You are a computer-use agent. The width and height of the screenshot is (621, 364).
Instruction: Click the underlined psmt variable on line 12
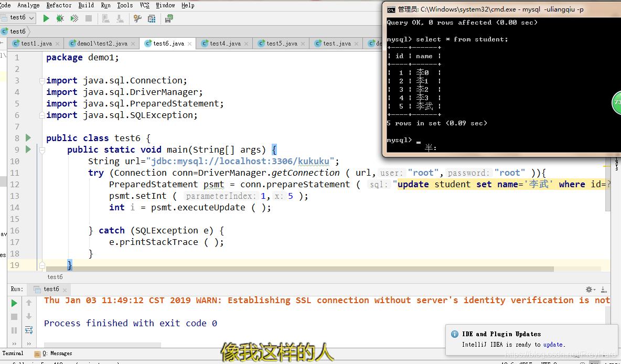click(214, 184)
